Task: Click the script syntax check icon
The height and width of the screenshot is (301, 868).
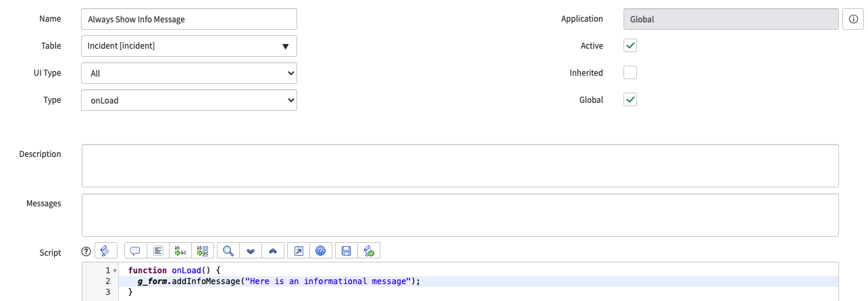Action: point(369,251)
